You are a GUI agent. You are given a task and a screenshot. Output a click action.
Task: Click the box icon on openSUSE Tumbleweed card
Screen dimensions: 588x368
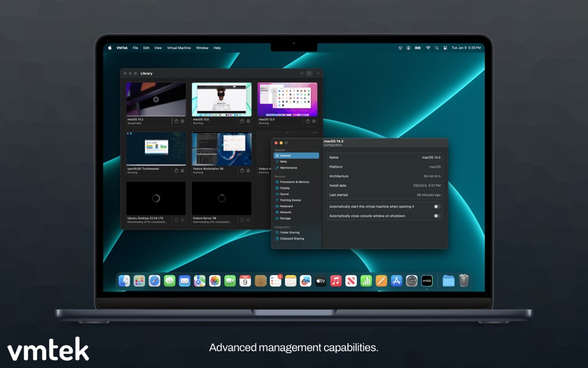176,170
